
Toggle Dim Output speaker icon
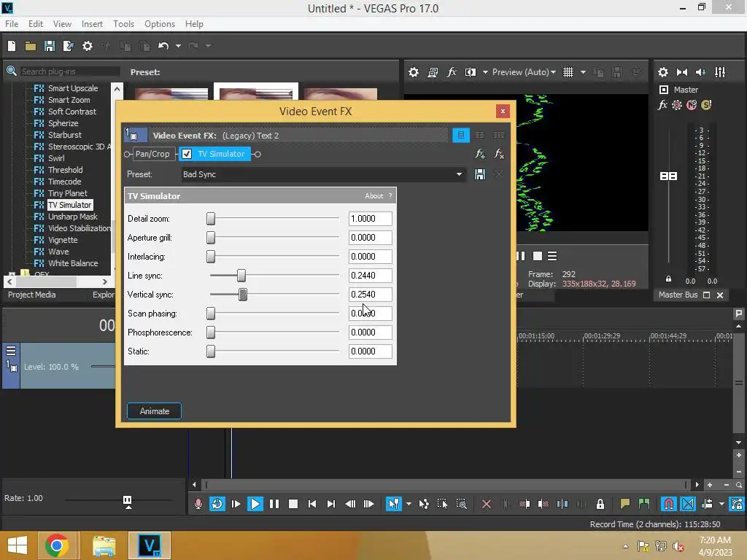coord(700,72)
